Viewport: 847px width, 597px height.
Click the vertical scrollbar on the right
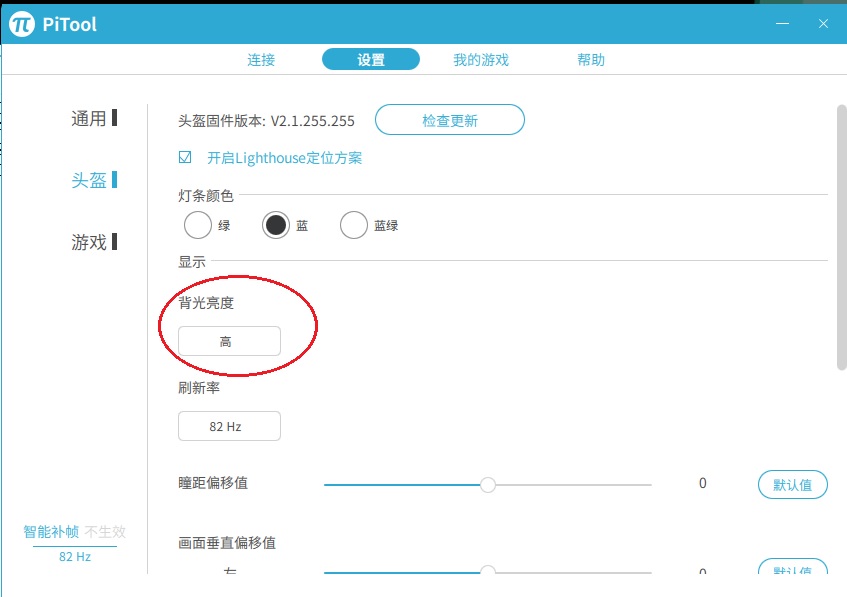(x=841, y=238)
